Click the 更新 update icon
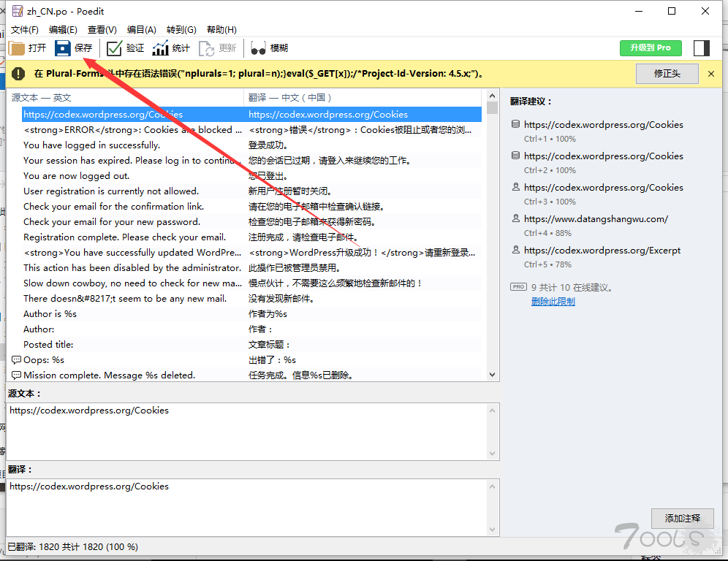This screenshot has width=728, height=561. 207,48
